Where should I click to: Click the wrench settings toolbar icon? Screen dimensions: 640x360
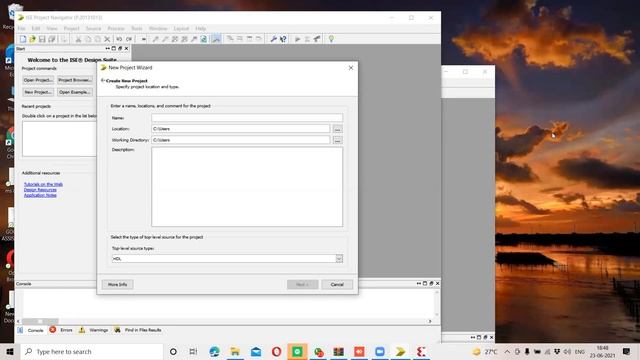click(273, 39)
